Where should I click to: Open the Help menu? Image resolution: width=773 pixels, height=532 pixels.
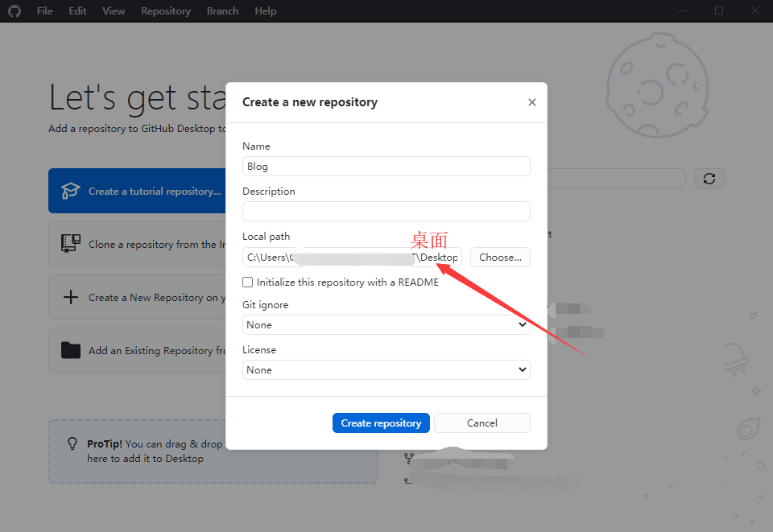click(x=265, y=10)
